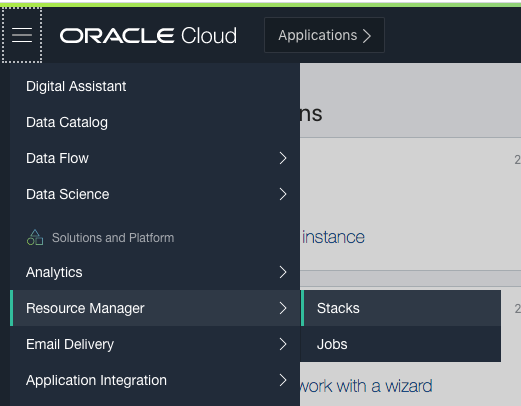Open the Applications dropdown button
Viewport: 521px width, 406px height.
[x=324, y=35]
